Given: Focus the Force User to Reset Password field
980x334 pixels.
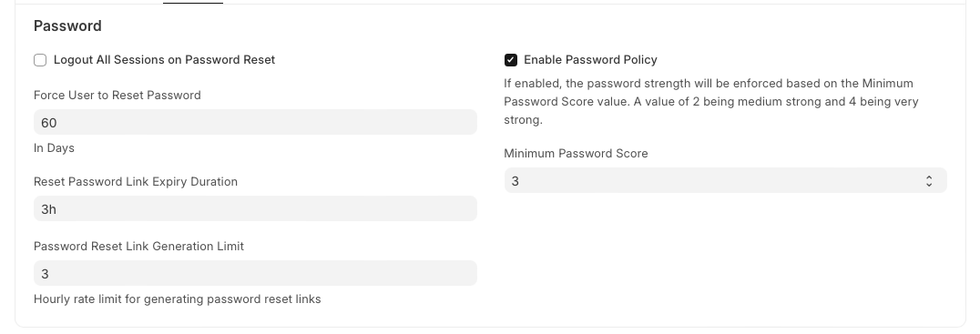Looking at the screenshot, I should click(255, 122).
